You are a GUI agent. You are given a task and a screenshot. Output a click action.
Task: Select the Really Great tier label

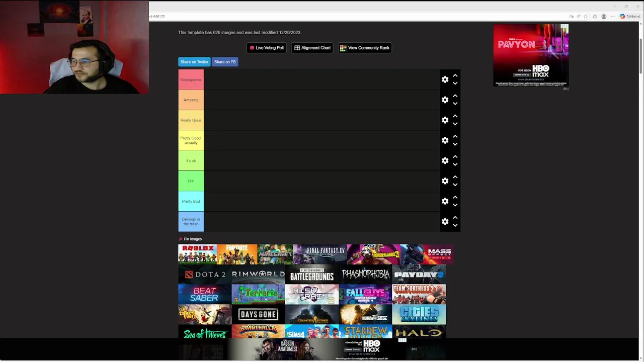pos(191,120)
